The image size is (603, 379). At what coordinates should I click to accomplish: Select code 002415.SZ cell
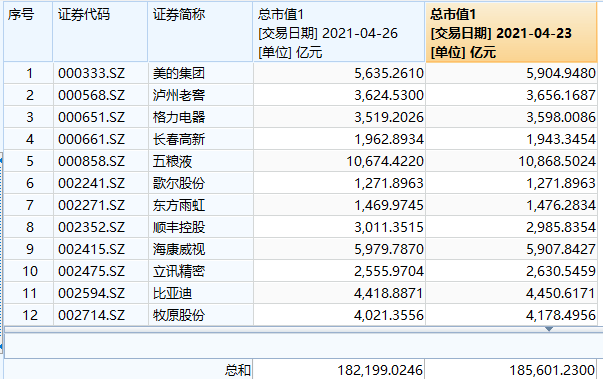100,249
